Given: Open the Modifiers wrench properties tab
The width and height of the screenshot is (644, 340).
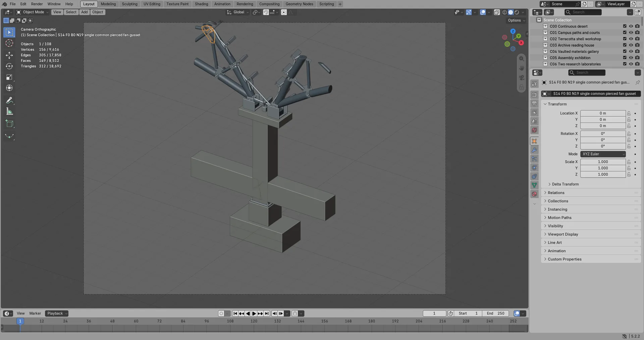Looking at the screenshot, I should tap(534, 150).
